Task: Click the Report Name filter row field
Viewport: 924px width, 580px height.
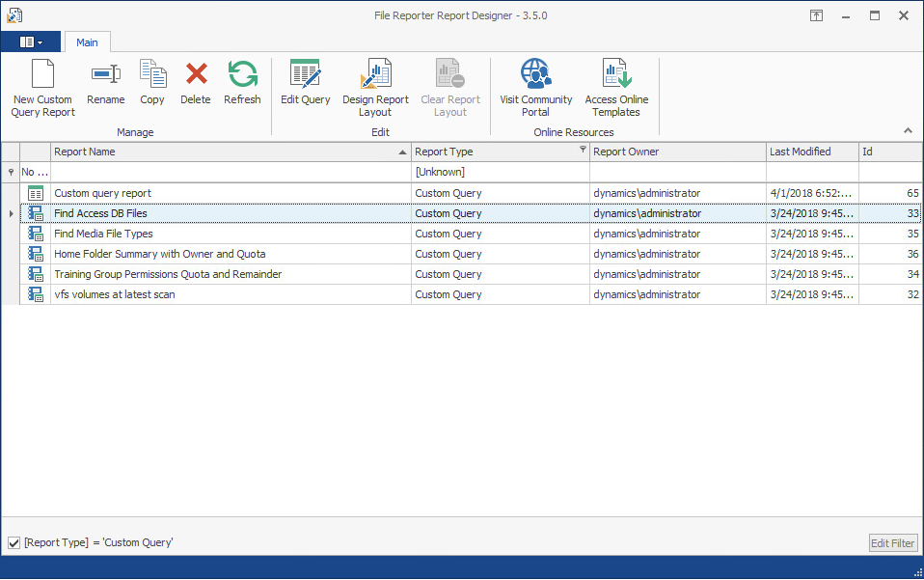Action: pyautogui.click(x=230, y=172)
